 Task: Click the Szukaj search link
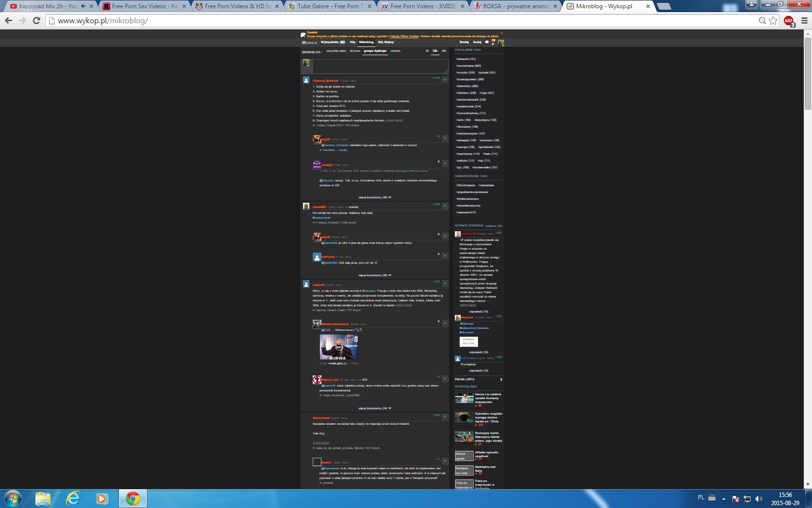[x=464, y=42]
